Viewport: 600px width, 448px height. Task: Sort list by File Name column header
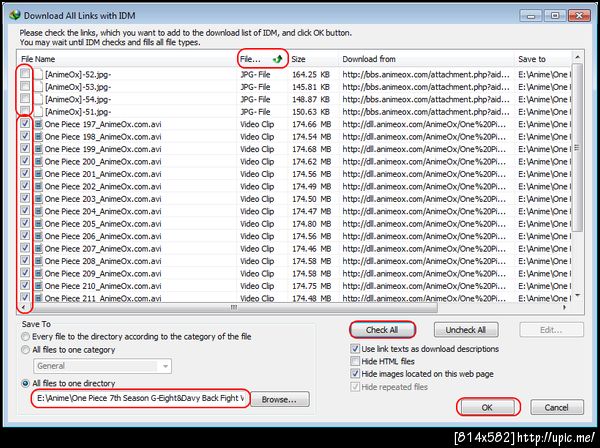click(x=127, y=59)
